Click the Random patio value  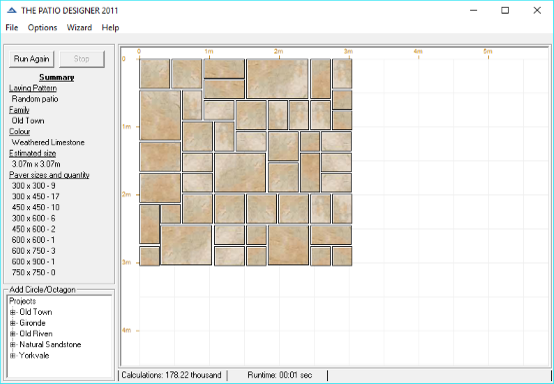35,99
